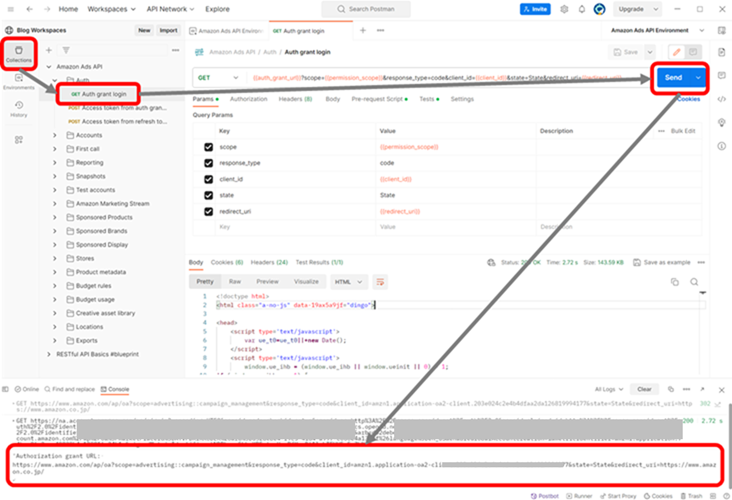Click the edit pencil icon
The width and height of the screenshot is (732, 500).
(x=676, y=52)
